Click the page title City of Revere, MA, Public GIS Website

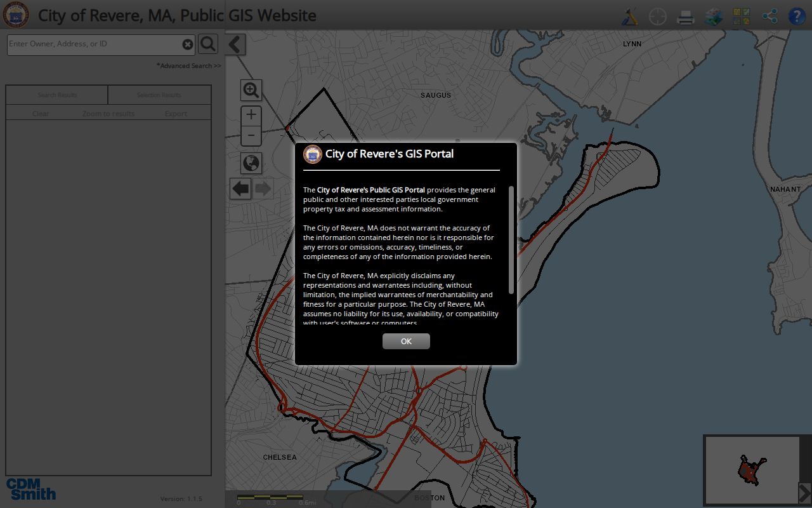[x=177, y=15]
